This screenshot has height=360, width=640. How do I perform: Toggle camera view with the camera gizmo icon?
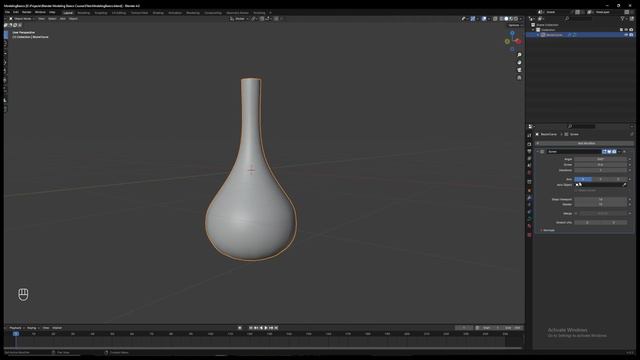pyautogui.click(x=519, y=70)
